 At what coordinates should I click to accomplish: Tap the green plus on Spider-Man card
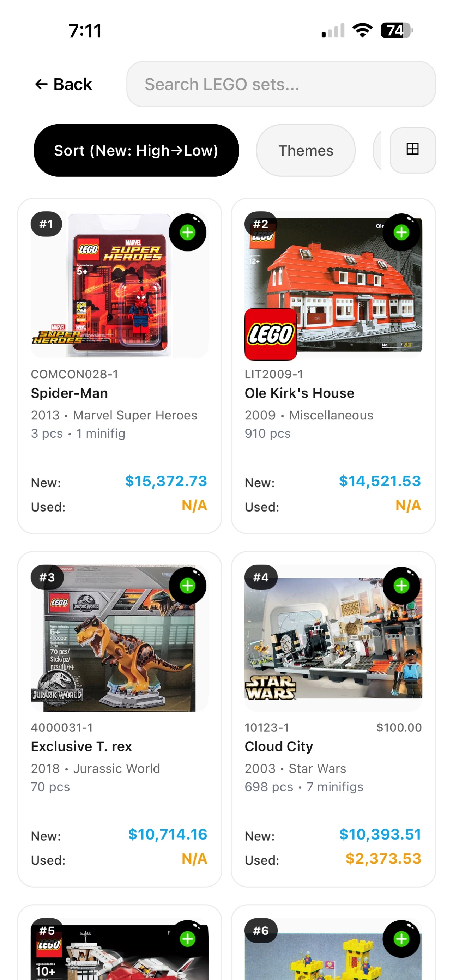coord(187,232)
